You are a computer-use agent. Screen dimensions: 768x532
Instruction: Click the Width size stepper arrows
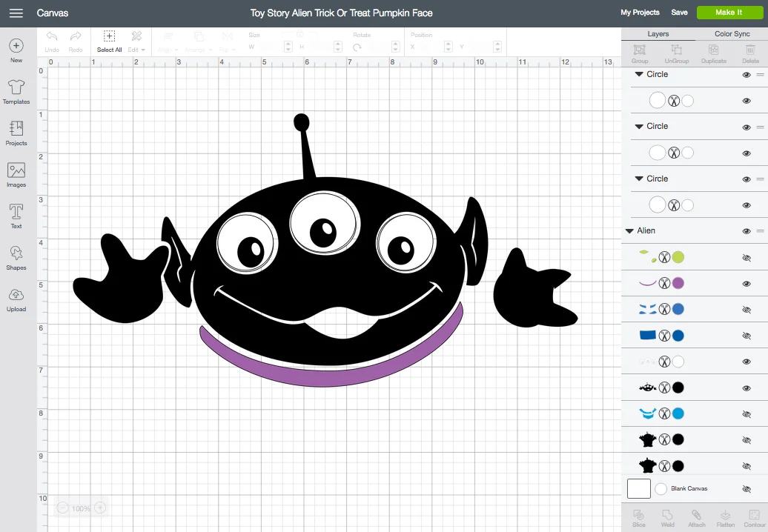coord(288,47)
